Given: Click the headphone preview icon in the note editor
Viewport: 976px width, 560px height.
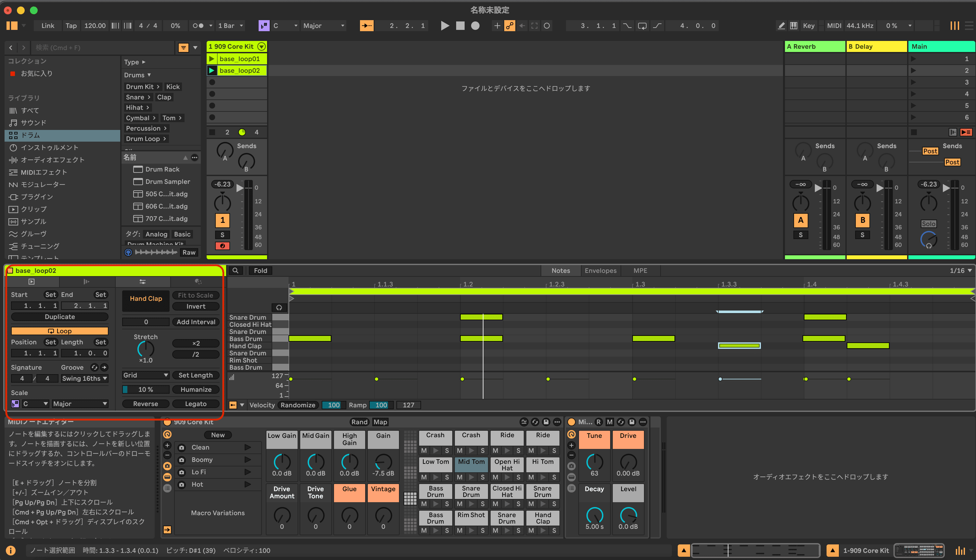Looking at the screenshot, I should coord(279,307).
